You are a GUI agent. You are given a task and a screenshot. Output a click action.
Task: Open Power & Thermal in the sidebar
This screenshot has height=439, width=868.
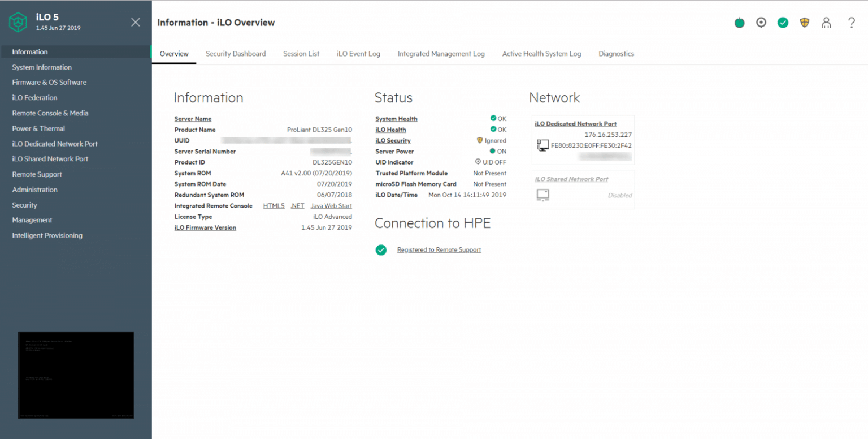coord(38,128)
